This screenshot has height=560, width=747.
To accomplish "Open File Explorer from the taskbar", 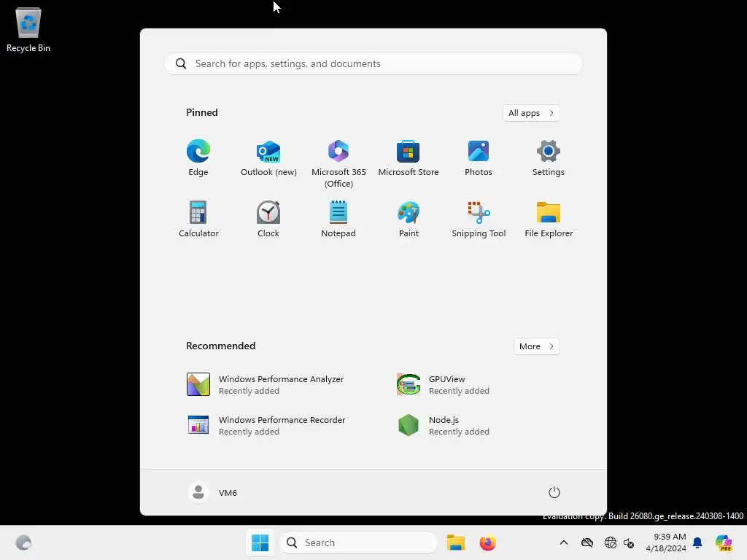I will (x=455, y=542).
